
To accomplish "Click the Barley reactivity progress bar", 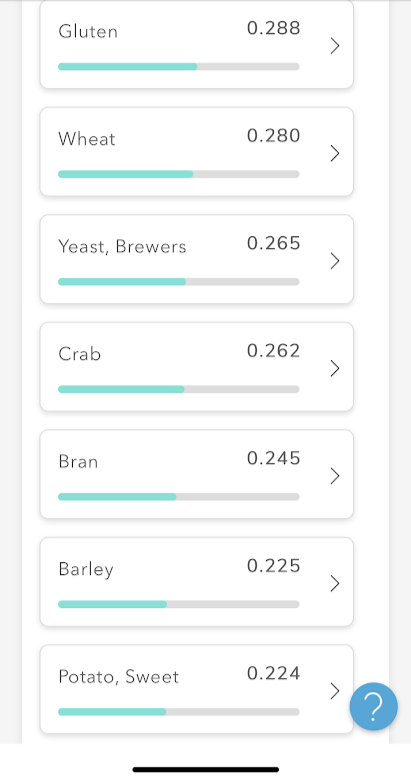I will coord(178,605).
